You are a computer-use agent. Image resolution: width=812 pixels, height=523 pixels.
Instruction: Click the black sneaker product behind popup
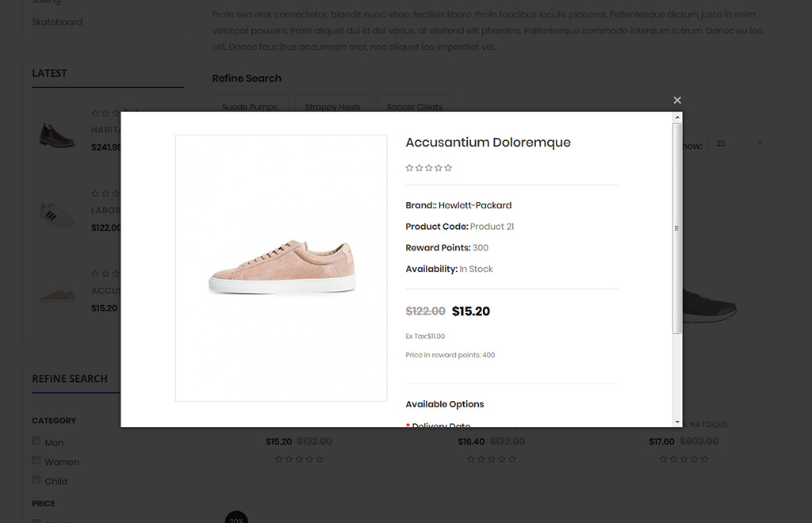[x=710, y=307]
